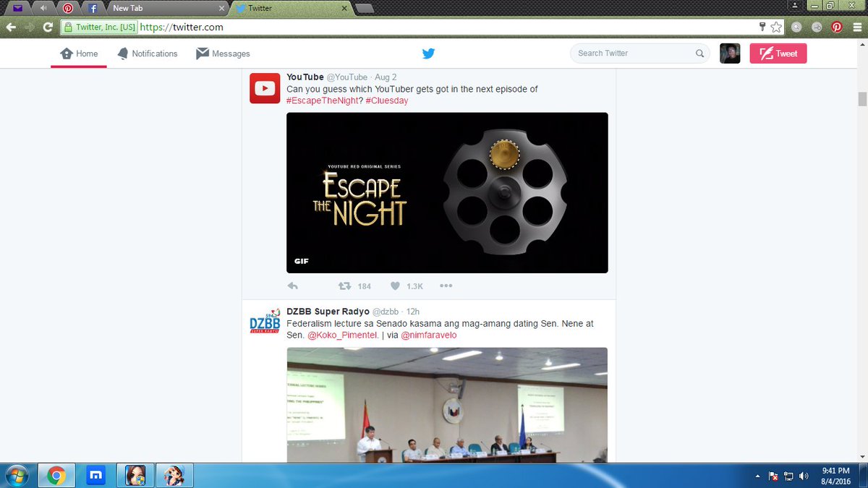Screen dimensions: 868x488
Task: Open Twitter Messages
Action: click(223, 53)
